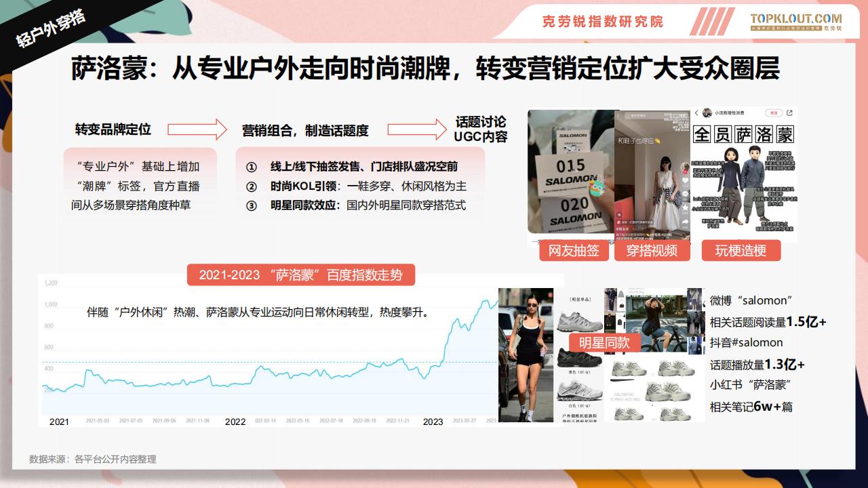868x488 pixels.
Task: Click the 营销组合，制造话题度 heading
Action: [x=305, y=130]
